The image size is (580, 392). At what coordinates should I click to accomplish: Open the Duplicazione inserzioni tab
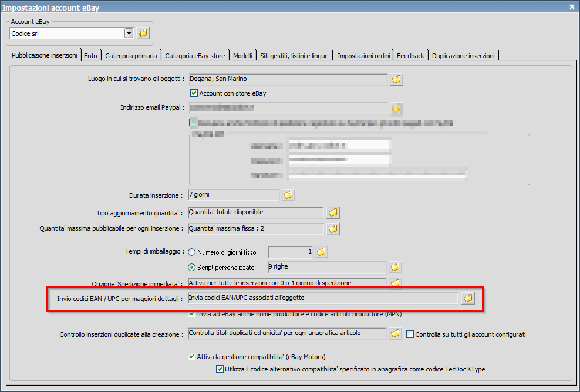463,56
